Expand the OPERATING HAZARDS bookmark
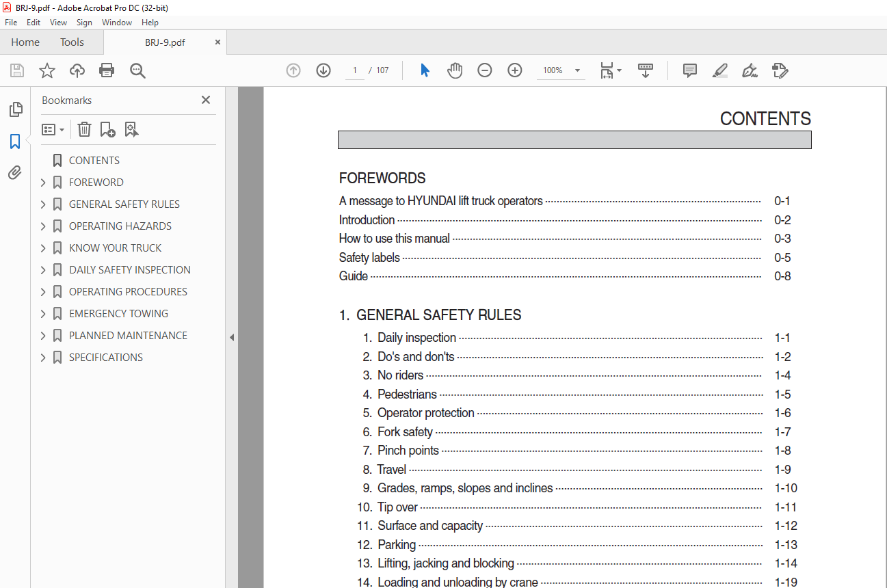Viewport: 887px width, 588px height. [43, 226]
